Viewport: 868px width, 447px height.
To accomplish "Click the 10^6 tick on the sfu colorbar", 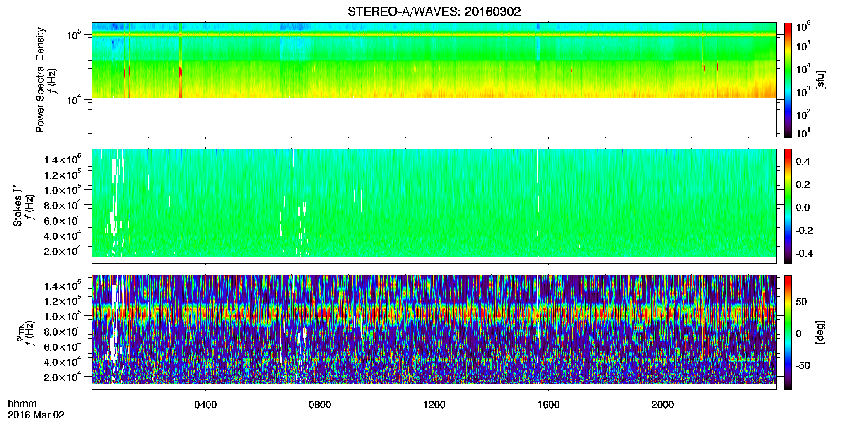I will 803,27.
